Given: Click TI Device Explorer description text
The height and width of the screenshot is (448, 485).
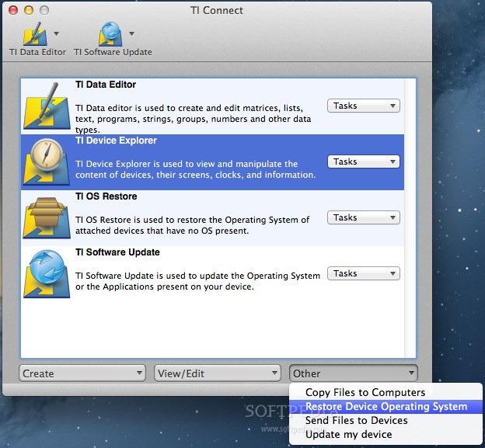Looking at the screenshot, I should point(196,169).
